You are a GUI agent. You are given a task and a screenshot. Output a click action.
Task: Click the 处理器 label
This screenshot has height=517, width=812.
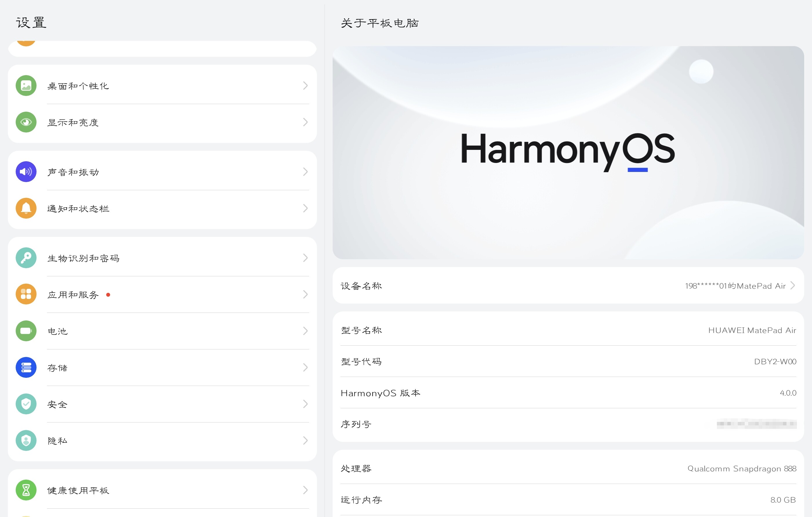(356, 469)
